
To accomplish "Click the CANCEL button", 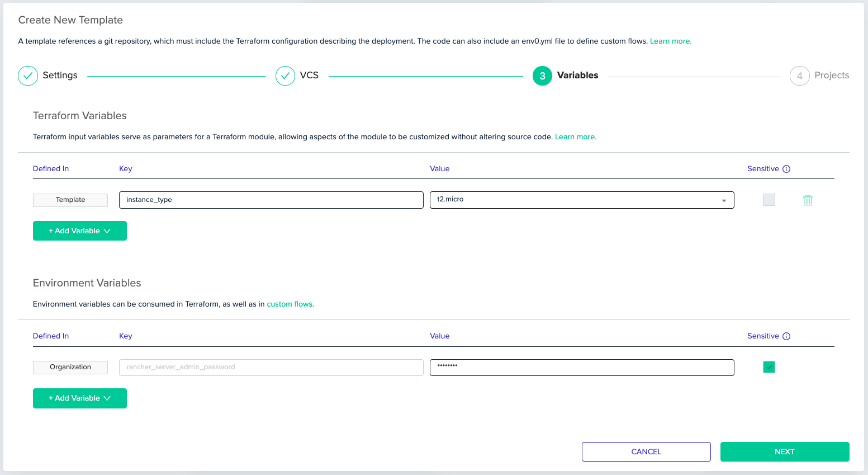I will (646, 452).
